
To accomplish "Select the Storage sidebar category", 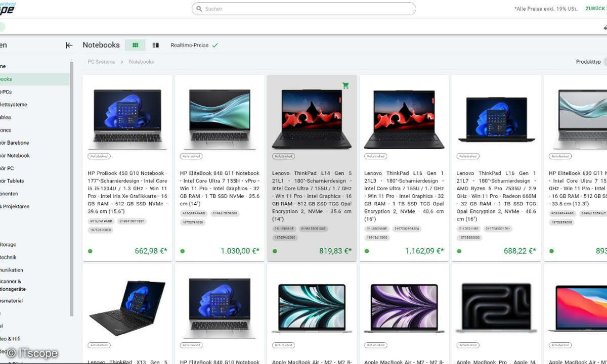I will pyautogui.click(x=8, y=245).
